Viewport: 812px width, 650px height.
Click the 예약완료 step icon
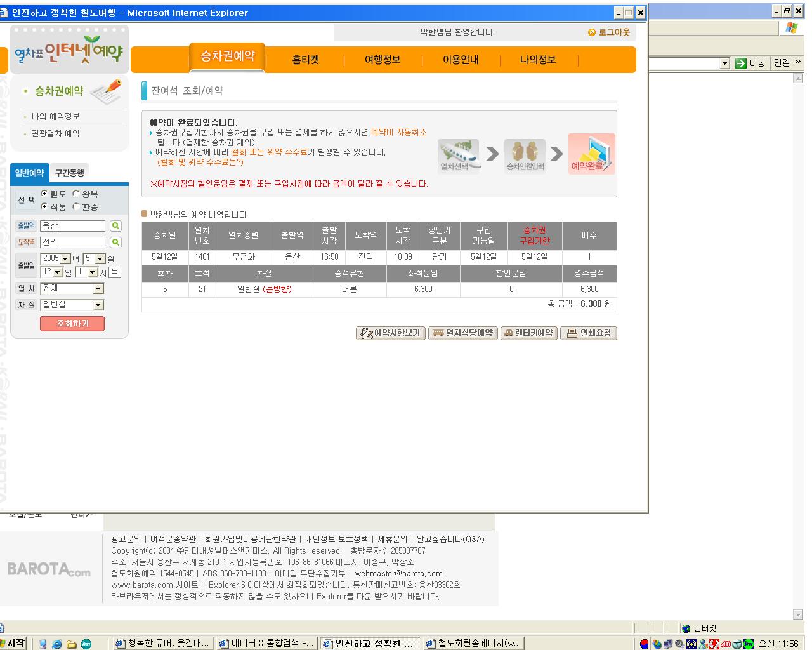pyautogui.click(x=591, y=154)
